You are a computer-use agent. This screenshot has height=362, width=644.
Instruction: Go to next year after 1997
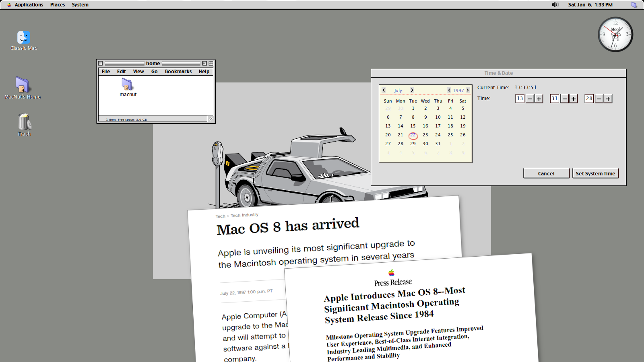468,90
